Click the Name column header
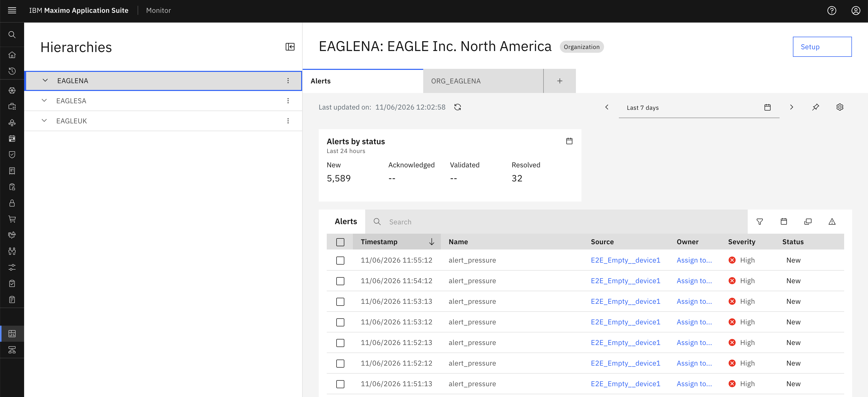The image size is (868, 397). tap(458, 242)
